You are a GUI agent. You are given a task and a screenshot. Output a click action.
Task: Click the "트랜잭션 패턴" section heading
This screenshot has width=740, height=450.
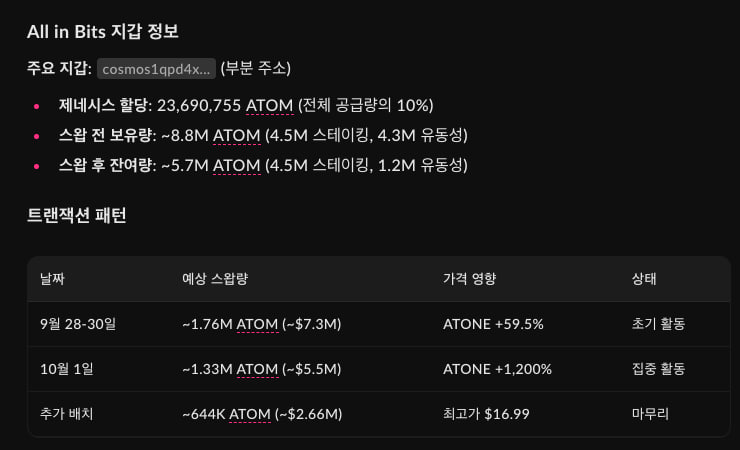77,216
